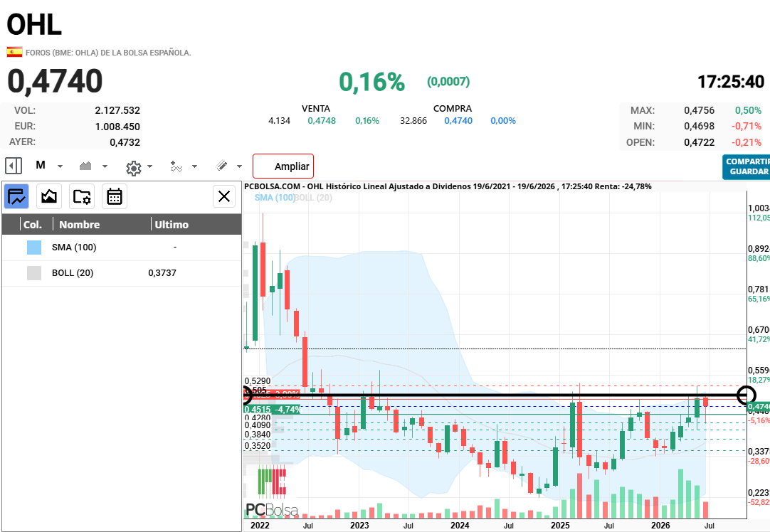This screenshot has width=770, height=532.
Task: Click the main price 0,4740
Action: pyautogui.click(x=55, y=82)
